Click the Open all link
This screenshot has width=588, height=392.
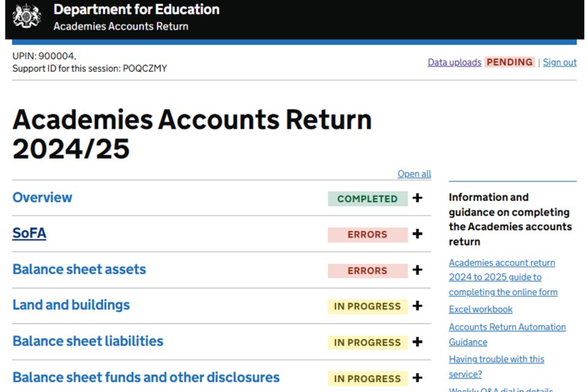tap(414, 174)
